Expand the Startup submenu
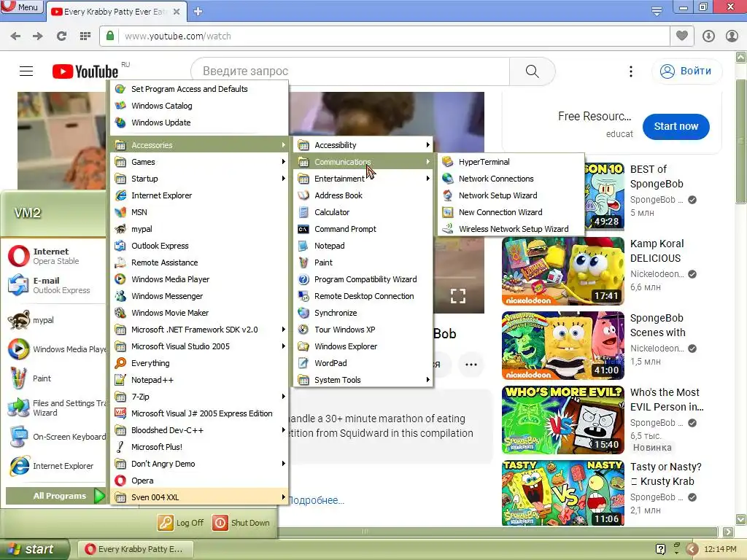Viewport: 747px width, 560px height. click(200, 179)
